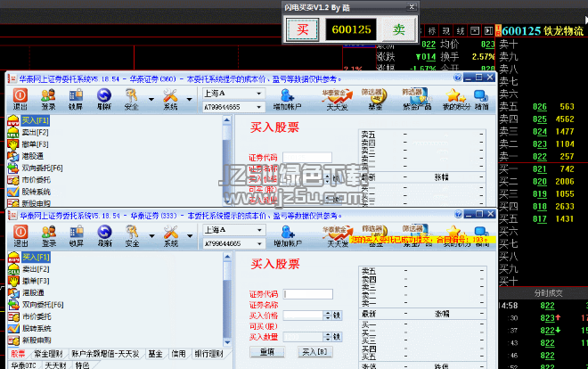Select 双向委托[F6] in the (360) window tree
588x369 pixels.
point(42,168)
